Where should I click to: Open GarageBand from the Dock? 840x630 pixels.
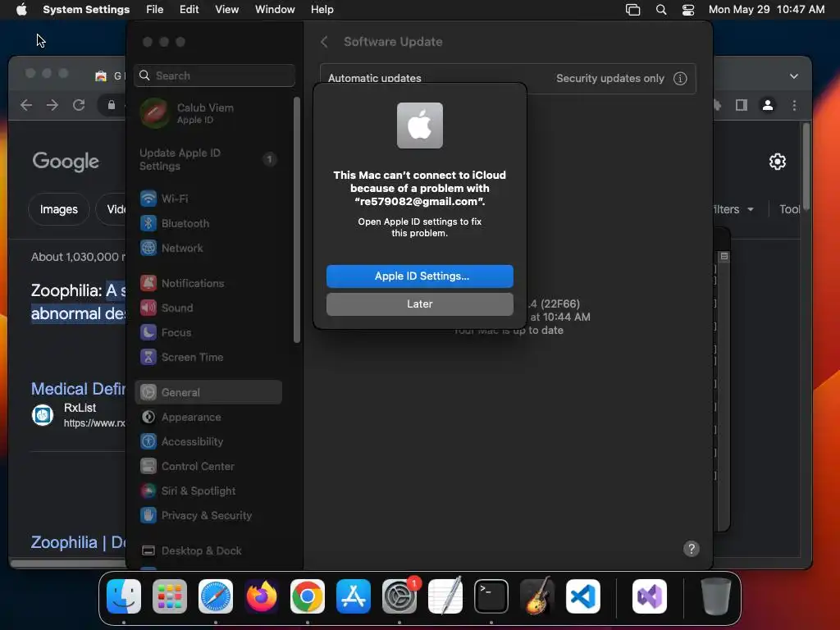point(537,596)
